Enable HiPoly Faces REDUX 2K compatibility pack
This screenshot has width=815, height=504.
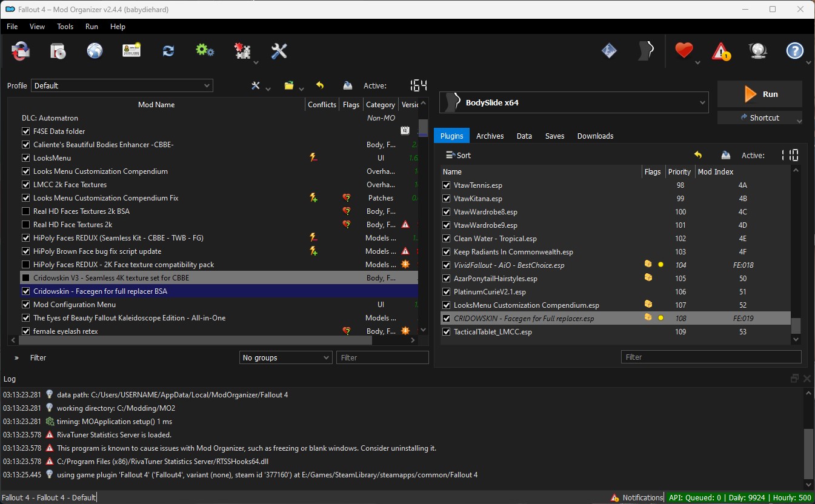(x=26, y=265)
